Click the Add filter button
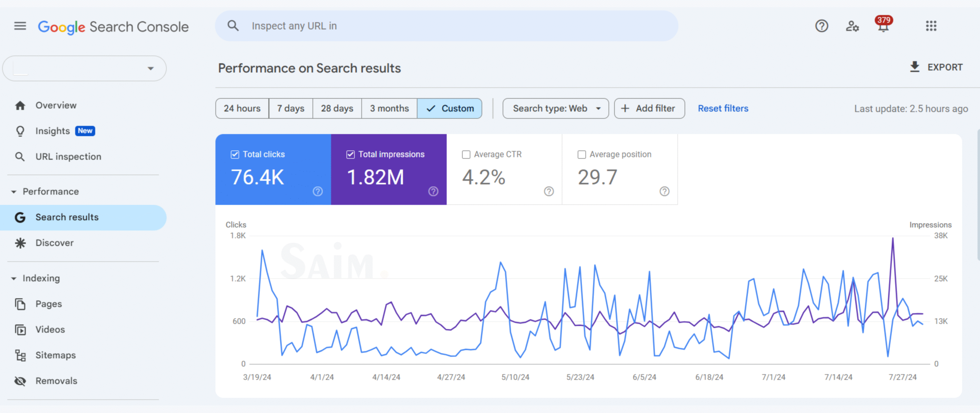 point(649,109)
